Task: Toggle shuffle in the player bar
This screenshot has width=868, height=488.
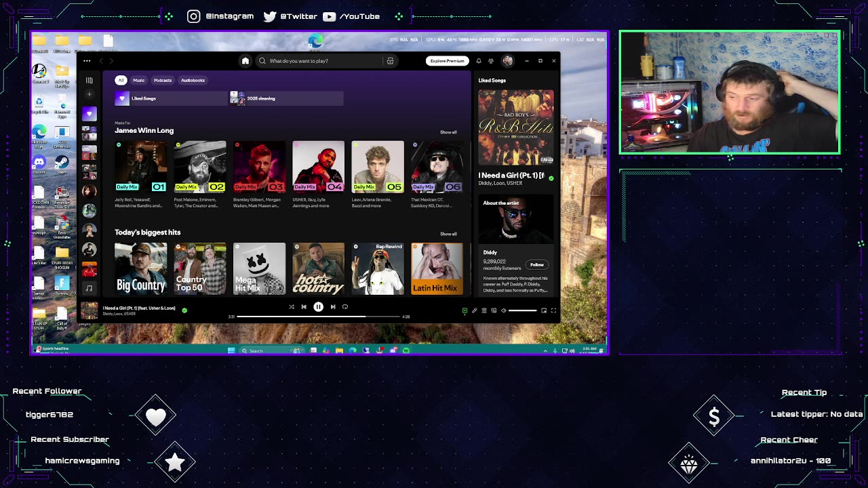Action: 292,307
